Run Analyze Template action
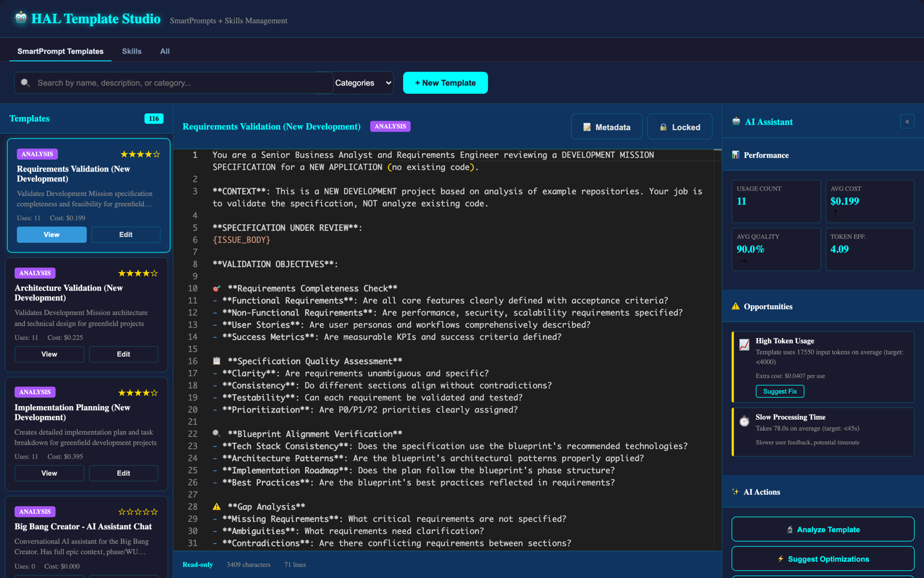Viewport: 924px width, 578px height. point(822,529)
